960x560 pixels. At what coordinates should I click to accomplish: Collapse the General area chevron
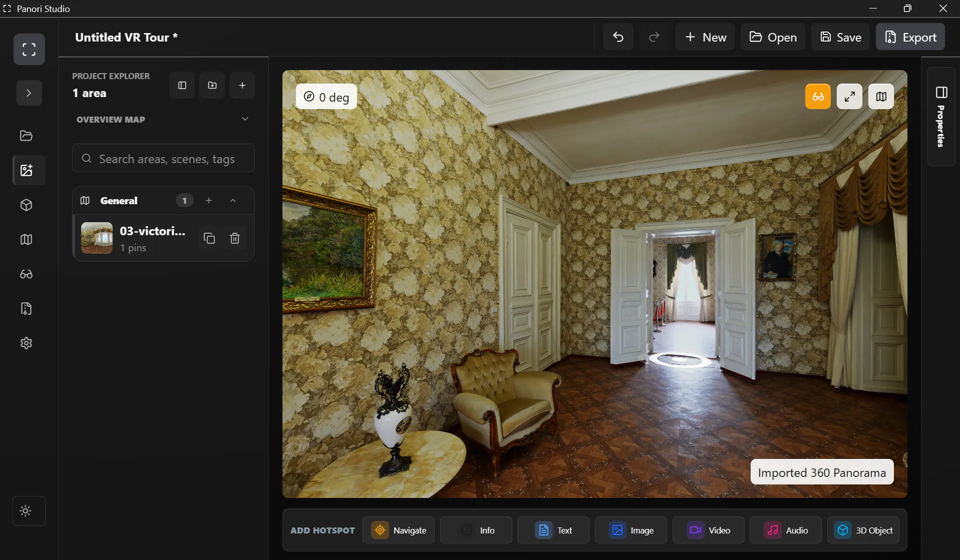pyautogui.click(x=233, y=200)
